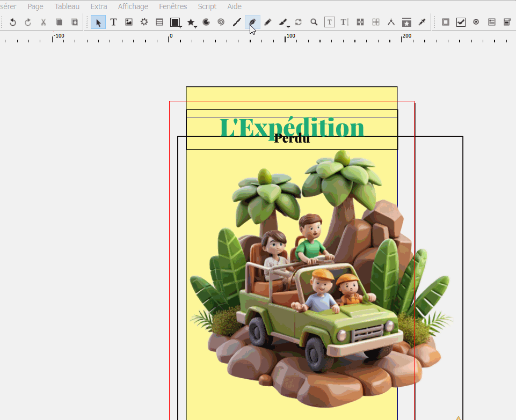Click the Paste icon in the toolbar
The width and height of the screenshot is (516, 420).
pyautogui.click(x=75, y=22)
